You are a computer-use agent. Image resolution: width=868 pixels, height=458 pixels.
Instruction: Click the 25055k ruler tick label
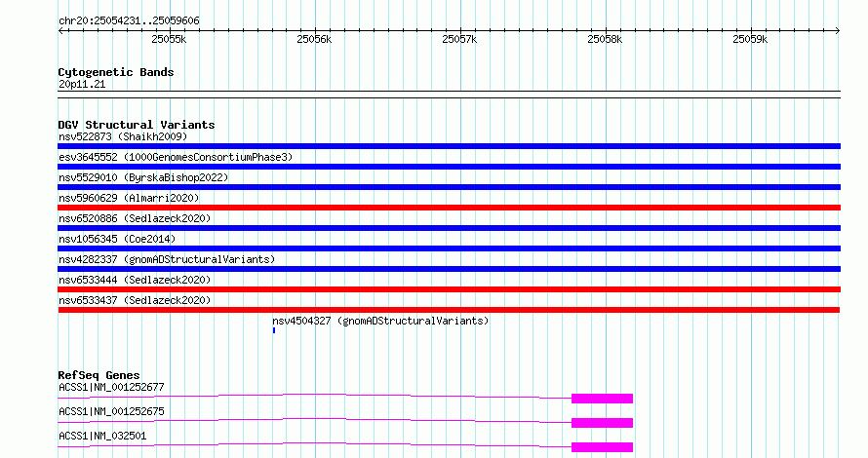pyautogui.click(x=169, y=39)
